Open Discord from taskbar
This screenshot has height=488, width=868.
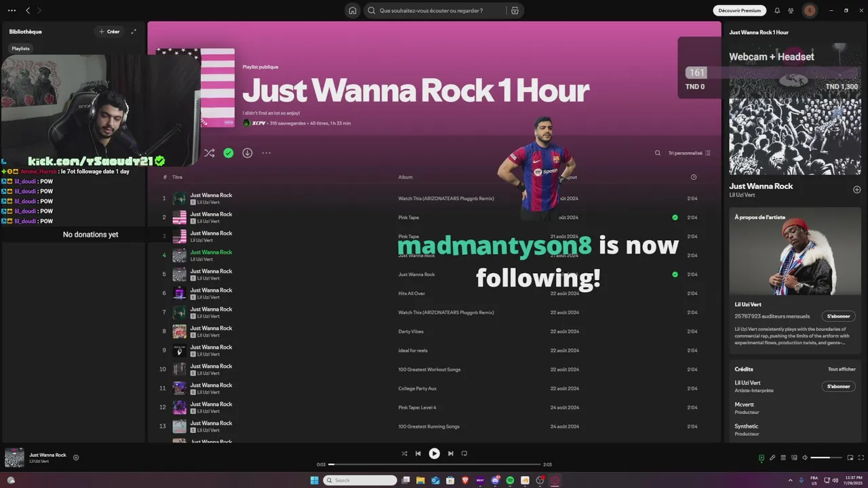coord(495,480)
